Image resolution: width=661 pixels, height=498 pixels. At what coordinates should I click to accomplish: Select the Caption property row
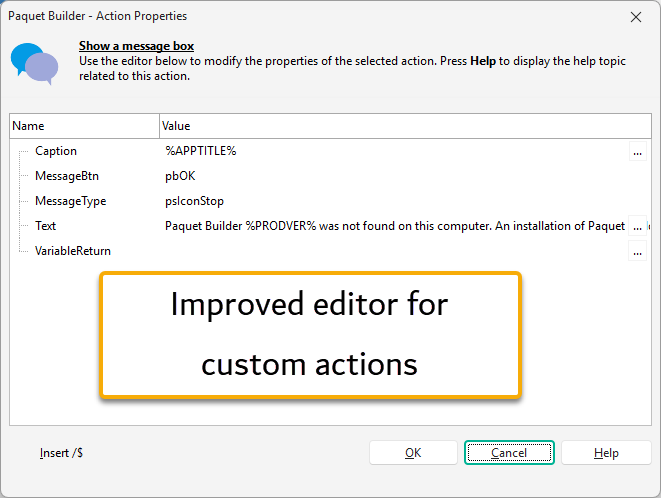(x=330, y=151)
